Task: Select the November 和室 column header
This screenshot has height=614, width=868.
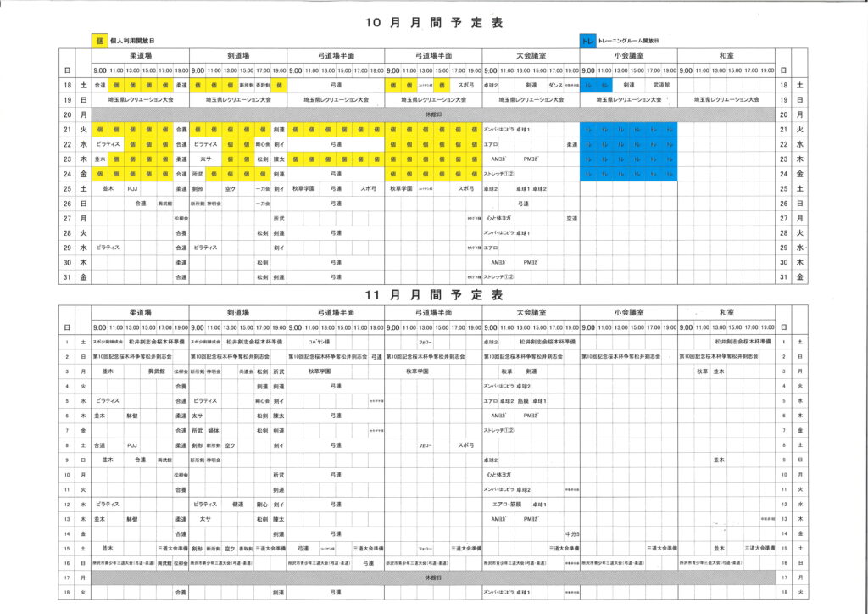Action: click(726, 312)
